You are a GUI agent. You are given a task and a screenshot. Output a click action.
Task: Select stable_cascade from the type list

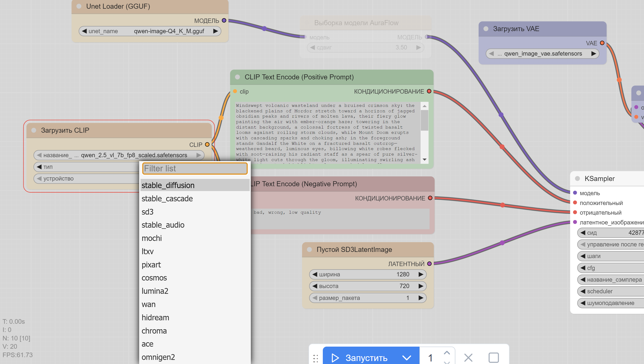[x=167, y=199]
